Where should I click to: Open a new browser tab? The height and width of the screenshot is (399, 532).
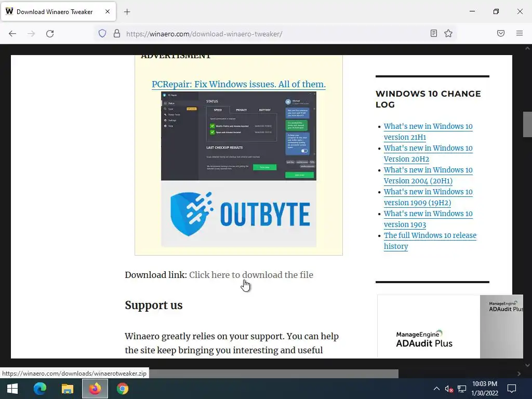coord(127,12)
